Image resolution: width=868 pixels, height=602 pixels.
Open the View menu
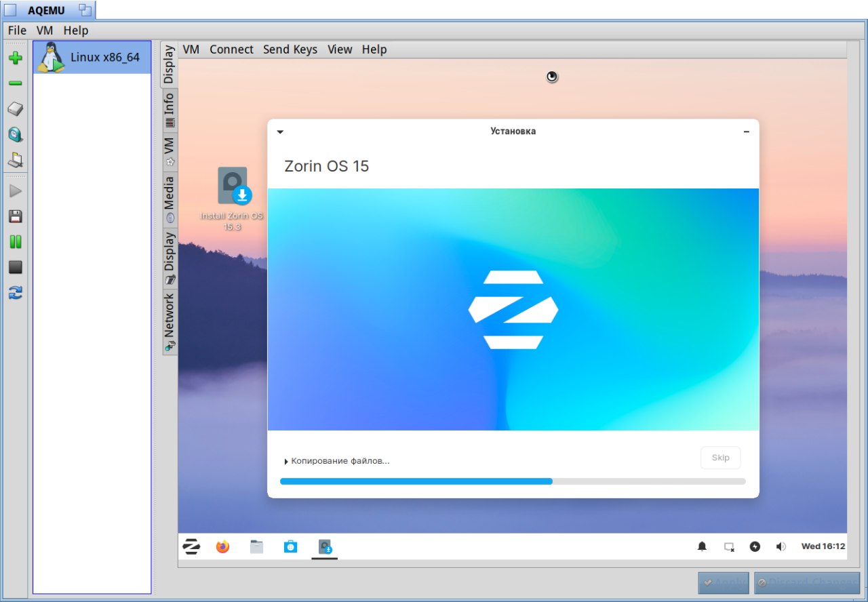tap(340, 49)
